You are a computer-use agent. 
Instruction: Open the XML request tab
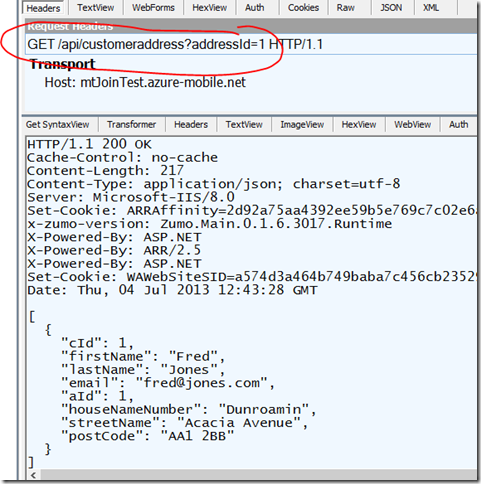pos(431,8)
